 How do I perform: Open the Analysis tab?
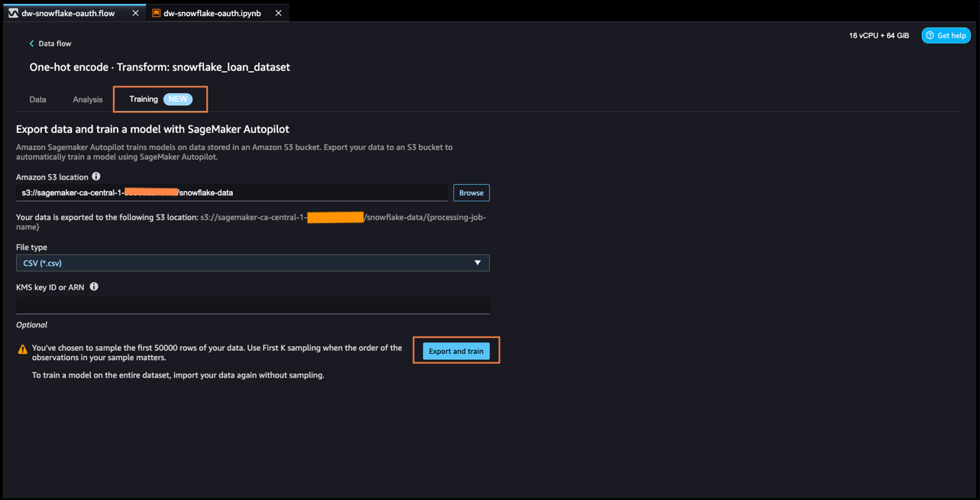[88, 99]
